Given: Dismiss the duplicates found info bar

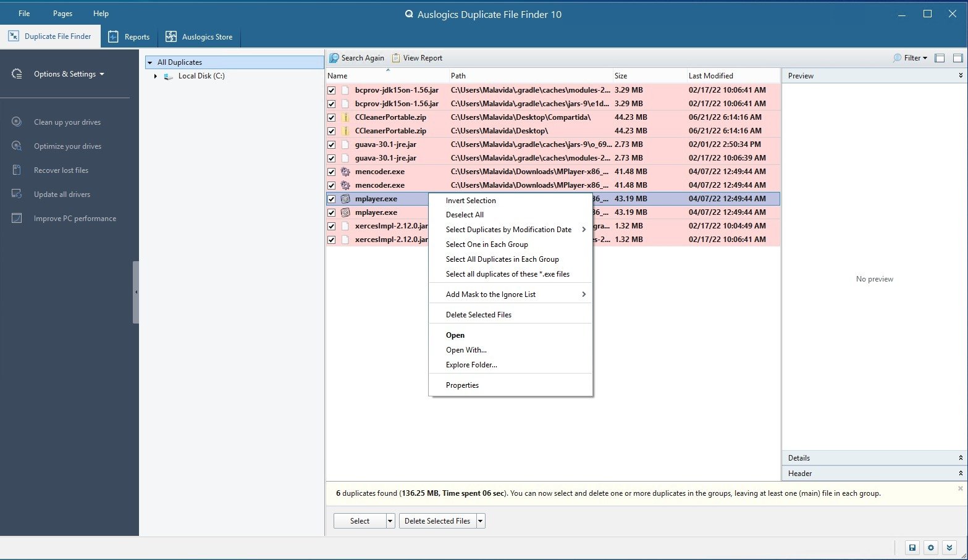Looking at the screenshot, I should click(x=960, y=488).
